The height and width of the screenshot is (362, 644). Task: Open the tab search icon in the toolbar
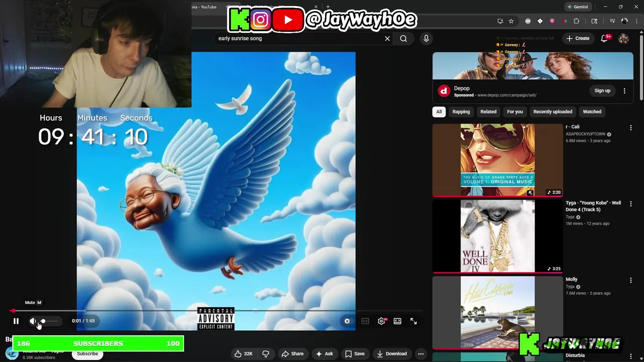point(594,21)
